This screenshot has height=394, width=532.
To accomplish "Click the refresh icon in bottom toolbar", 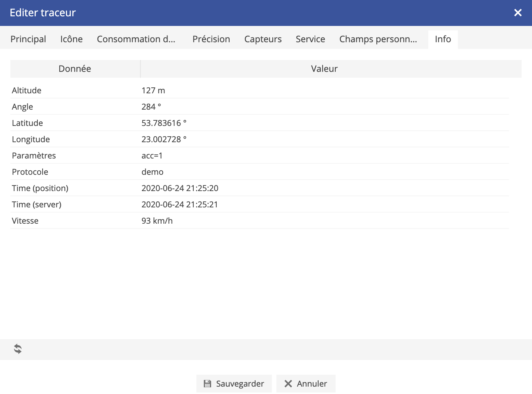I will (x=18, y=349).
